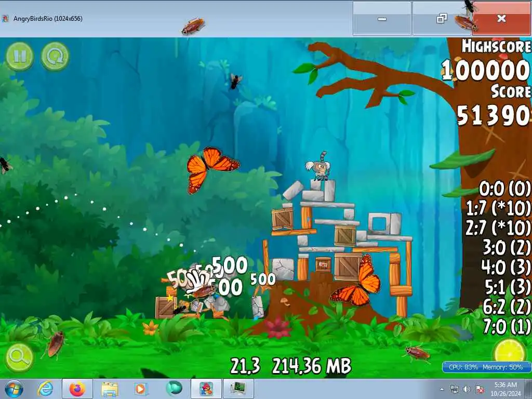Click the Highscore value 100000
The image size is (532, 399).
coord(486,70)
